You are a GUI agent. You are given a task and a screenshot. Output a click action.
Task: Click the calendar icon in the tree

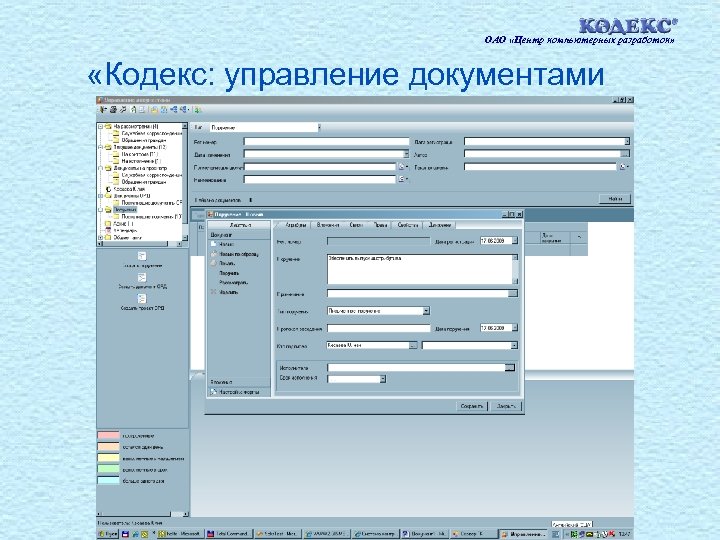point(108,231)
